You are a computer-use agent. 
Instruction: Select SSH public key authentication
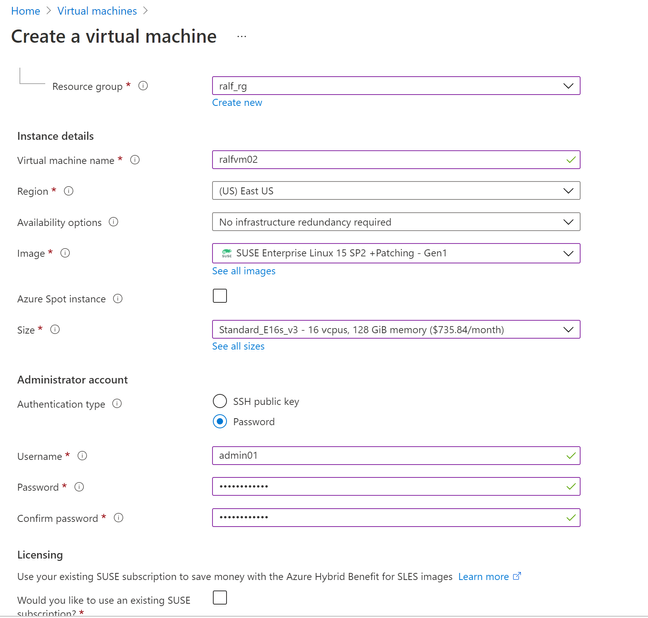(x=220, y=401)
